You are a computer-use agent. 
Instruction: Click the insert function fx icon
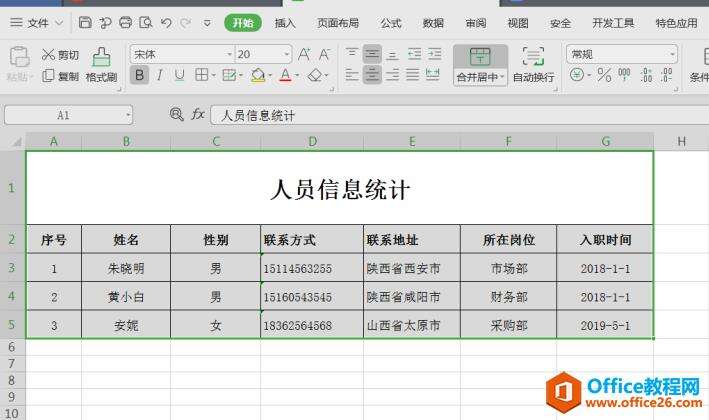[x=198, y=115]
